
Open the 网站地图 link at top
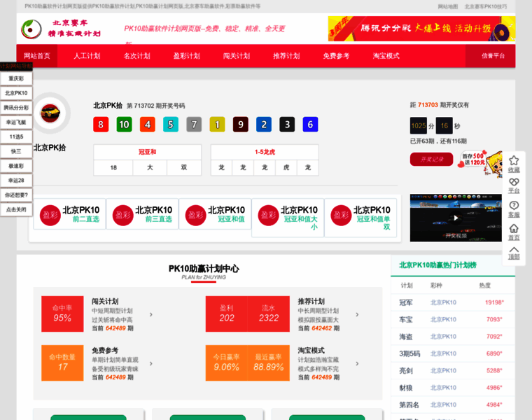click(447, 6)
